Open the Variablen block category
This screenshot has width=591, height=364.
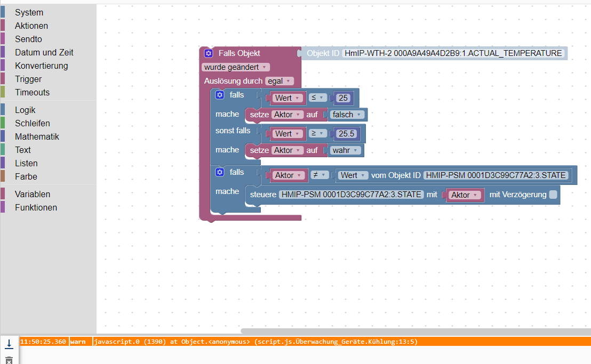33,194
